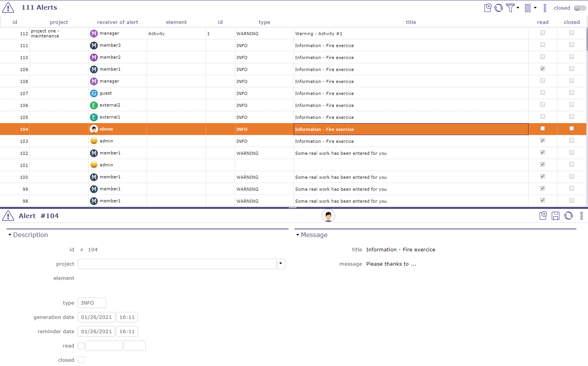Screen dimensions: 588x366
Task: Uncheck read box for alert 109 row
Action: (x=542, y=69)
